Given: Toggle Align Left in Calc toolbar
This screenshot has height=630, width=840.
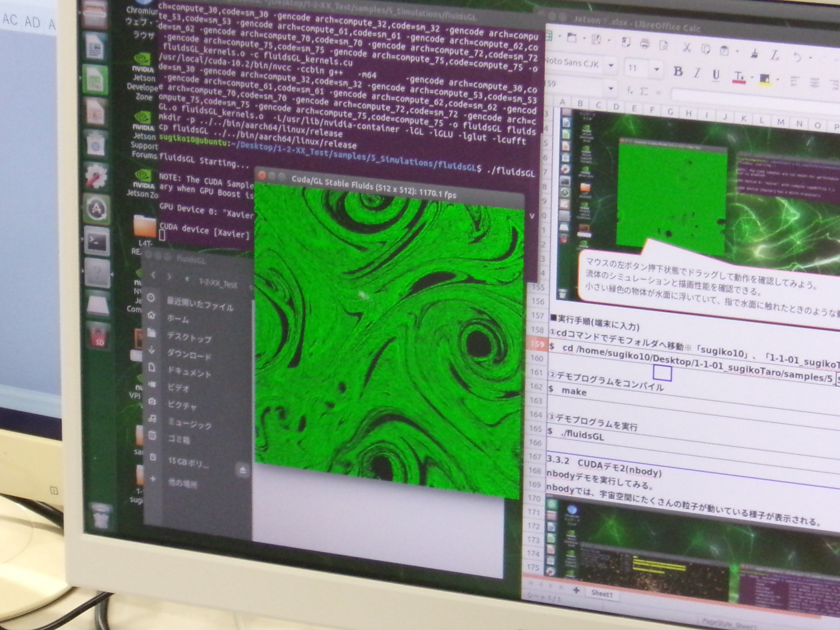Looking at the screenshot, I should click(x=795, y=81).
